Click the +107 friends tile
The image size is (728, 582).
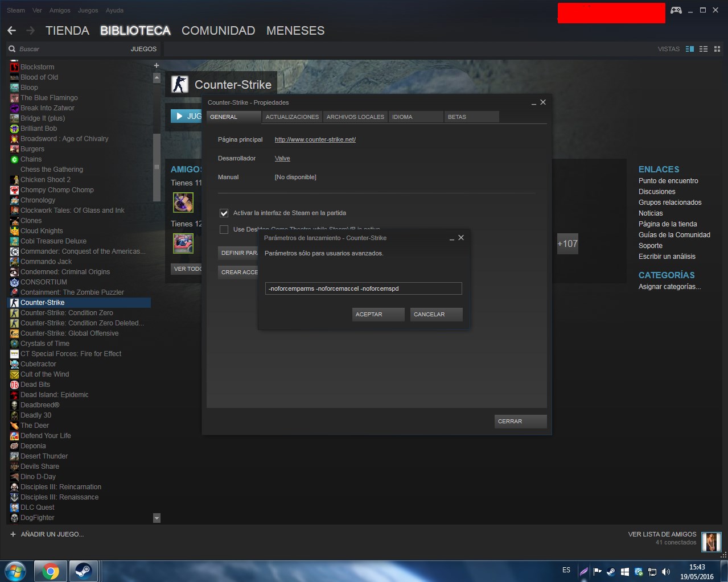[x=567, y=243]
